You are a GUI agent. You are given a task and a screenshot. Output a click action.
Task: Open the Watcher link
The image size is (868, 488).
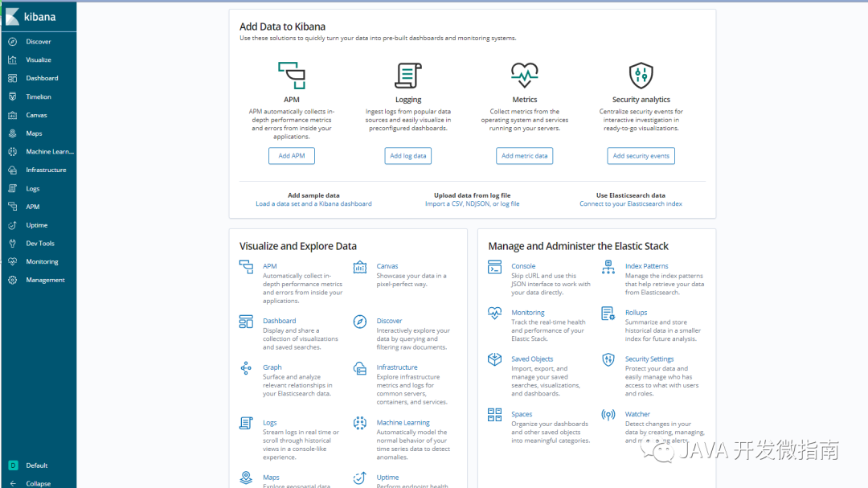[637, 414]
